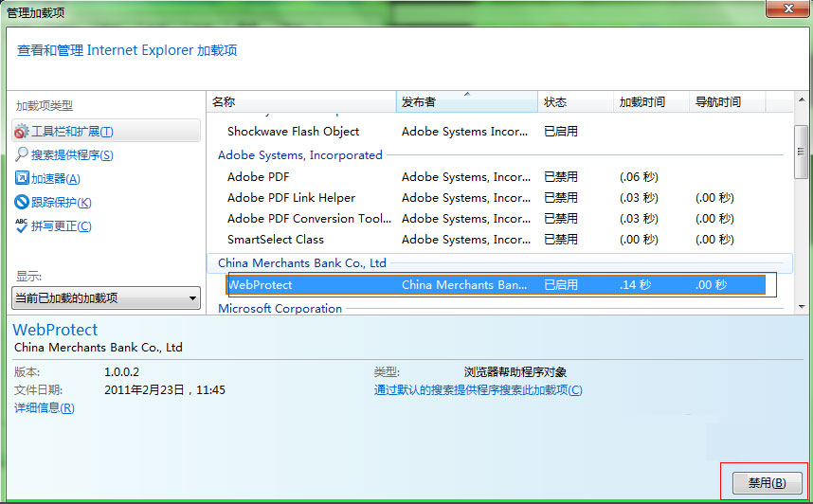Select the Adobe PDF Conversion Tool row
The width and height of the screenshot is (813, 504).
[x=497, y=218]
